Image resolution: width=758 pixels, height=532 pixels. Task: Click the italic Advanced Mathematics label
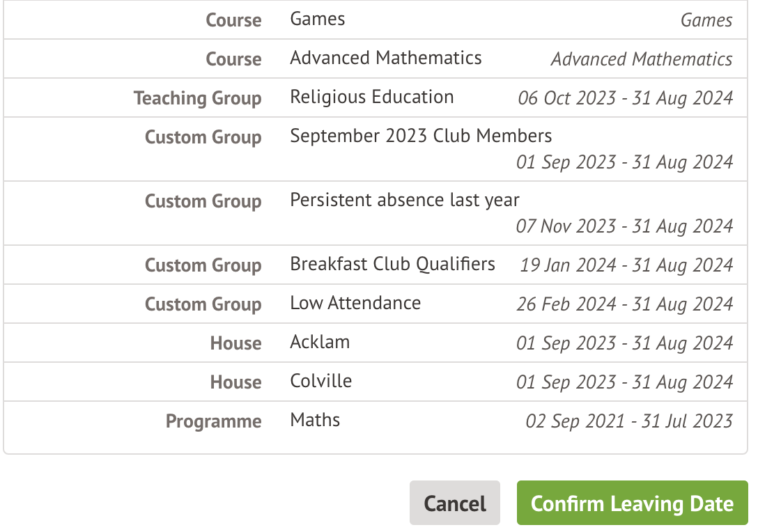coord(641,59)
